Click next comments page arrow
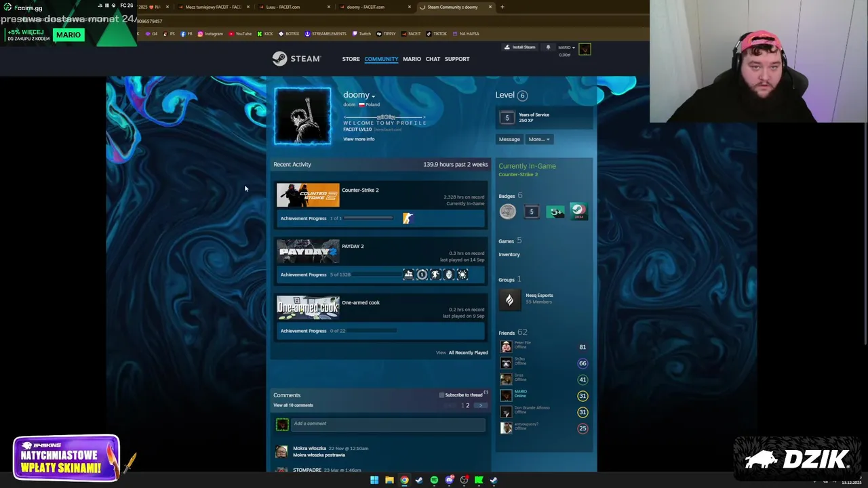The width and height of the screenshot is (868, 488). [480, 405]
